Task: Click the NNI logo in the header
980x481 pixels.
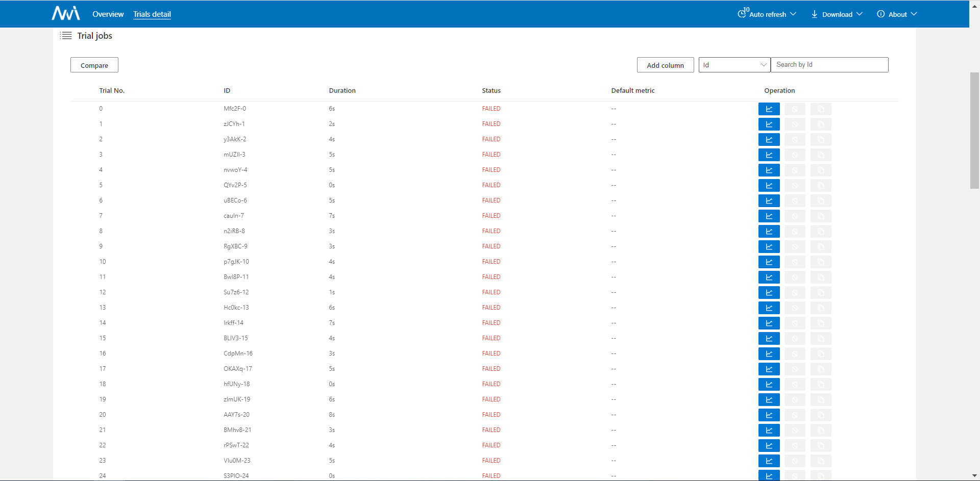Action: [x=65, y=14]
